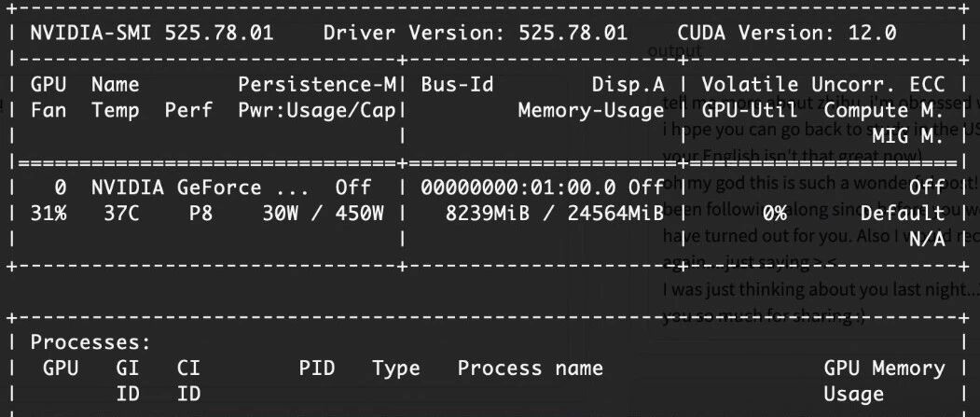Select the Persistence-M column header
980x417 pixels.
(x=317, y=84)
